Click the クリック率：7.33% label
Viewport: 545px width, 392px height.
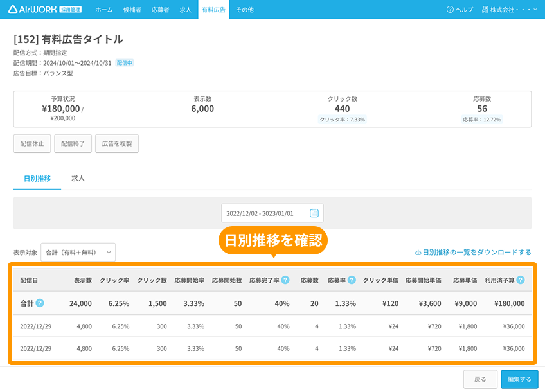pyautogui.click(x=343, y=120)
